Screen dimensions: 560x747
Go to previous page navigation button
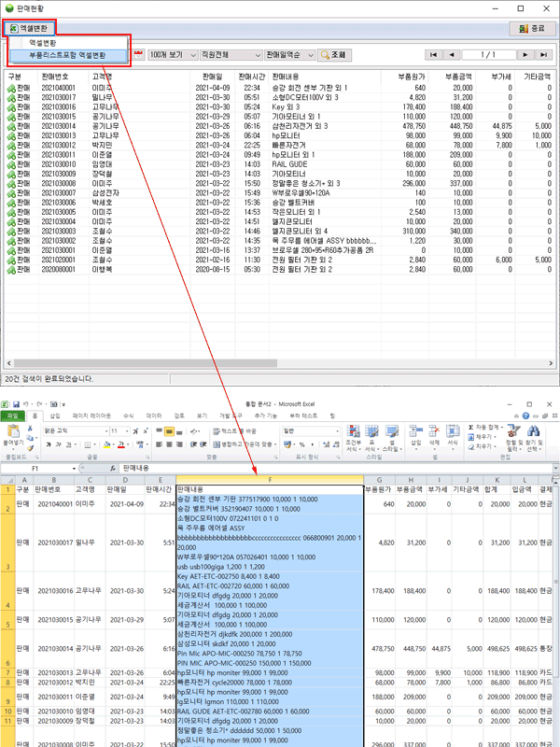coord(452,55)
